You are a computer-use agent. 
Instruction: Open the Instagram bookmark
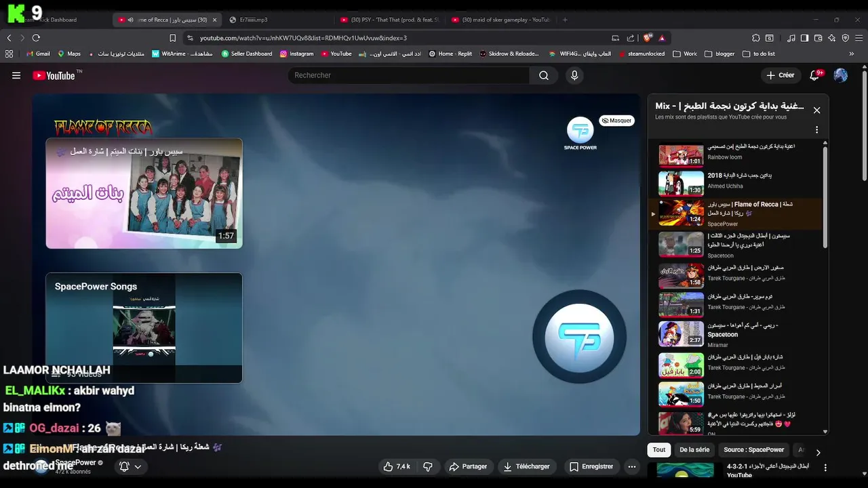point(297,54)
